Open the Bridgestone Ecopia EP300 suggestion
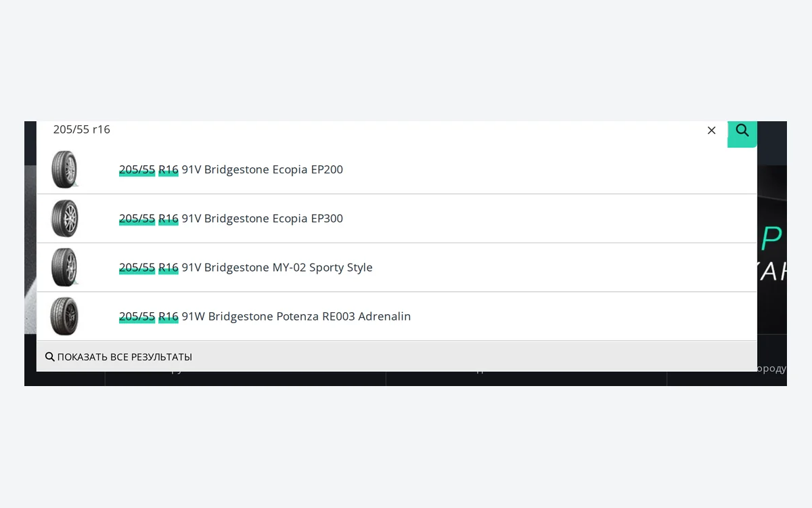The height and width of the screenshot is (508, 812). [397, 219]
